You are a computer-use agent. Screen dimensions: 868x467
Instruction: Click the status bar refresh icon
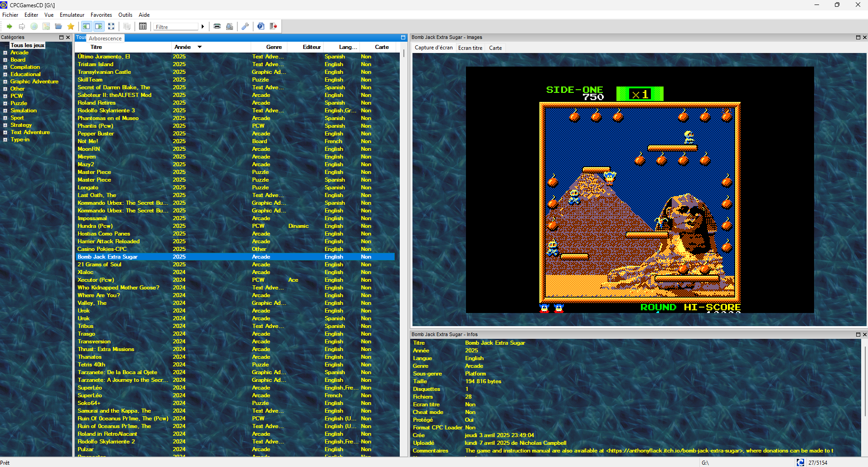click(800, 462)
